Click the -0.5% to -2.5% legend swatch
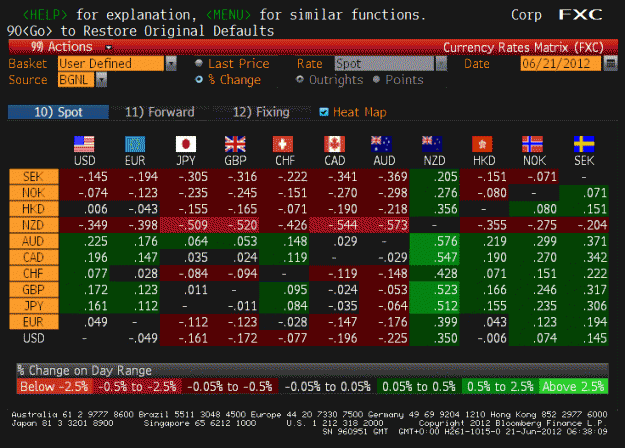The height and width of the screenshot is (448, 625). click(x=137, y=386)
